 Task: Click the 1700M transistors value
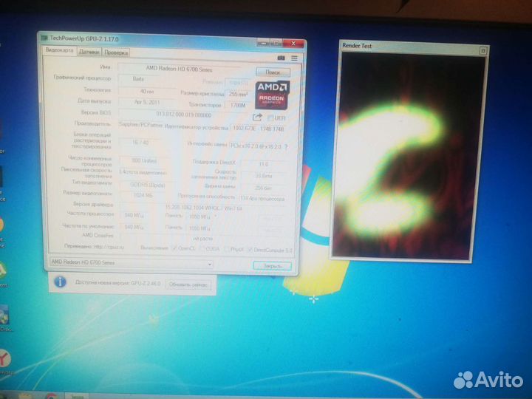[x=237, y=106]
